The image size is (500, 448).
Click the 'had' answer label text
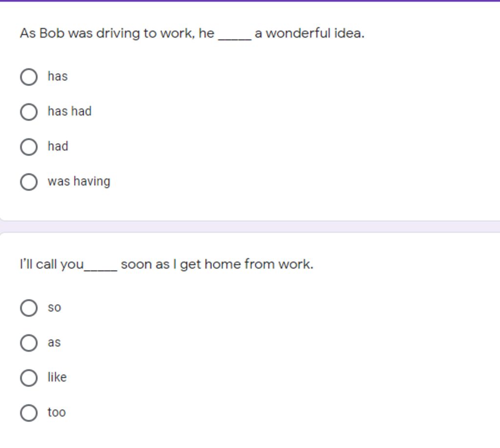point(58,147)
